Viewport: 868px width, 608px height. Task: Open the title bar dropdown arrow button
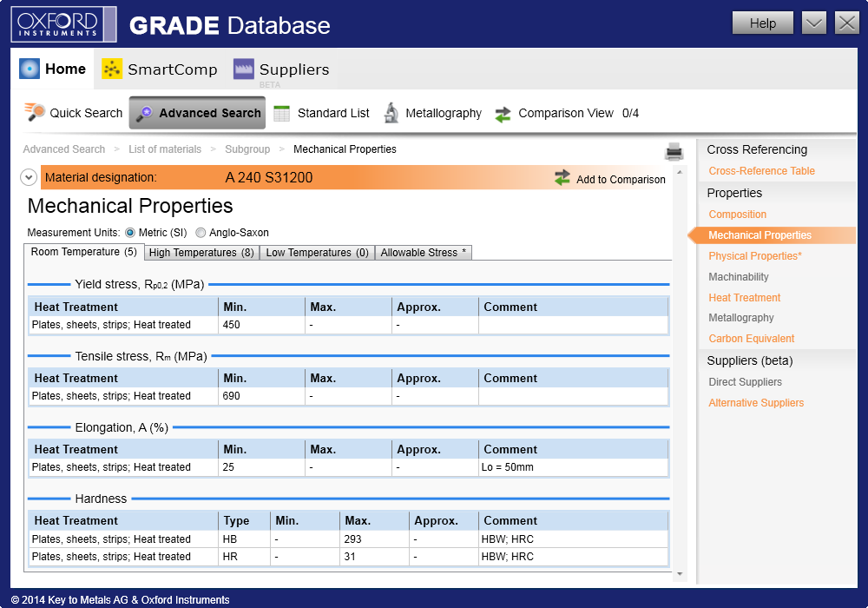[814, 23]
